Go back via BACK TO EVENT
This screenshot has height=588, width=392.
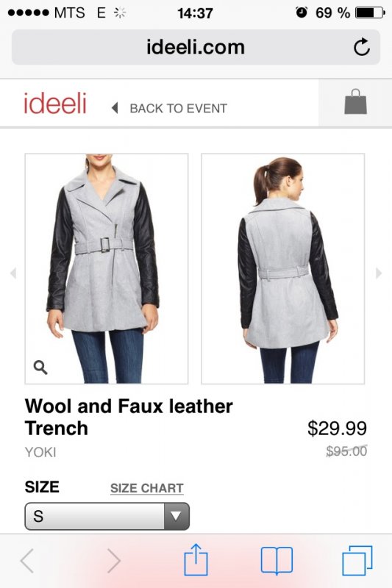170,108
